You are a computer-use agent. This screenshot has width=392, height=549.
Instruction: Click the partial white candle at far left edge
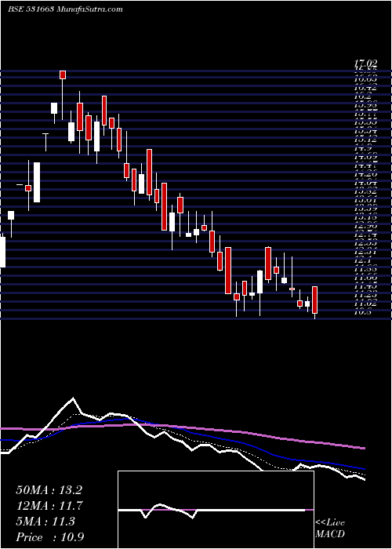(x=2, y=252)
